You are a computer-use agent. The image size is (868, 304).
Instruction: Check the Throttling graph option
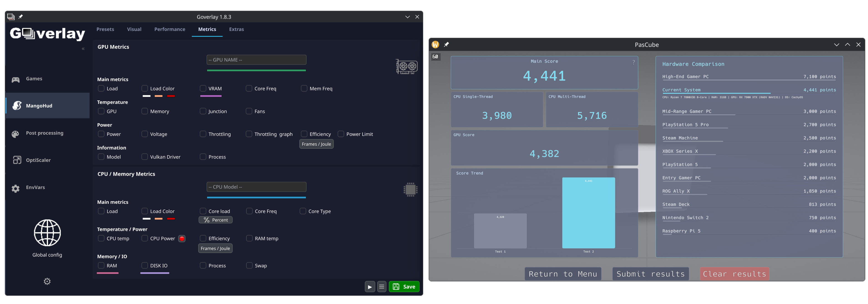click(x=249, y=134)
